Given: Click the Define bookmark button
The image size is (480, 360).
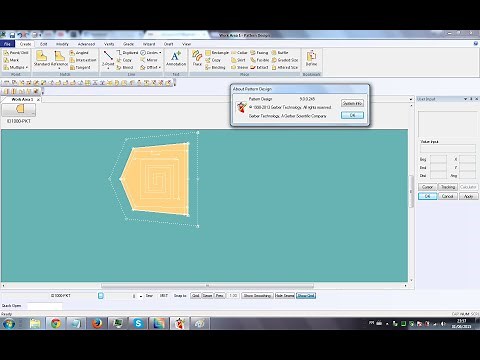Looking at the screenshot, I should (x=311, y=58).
